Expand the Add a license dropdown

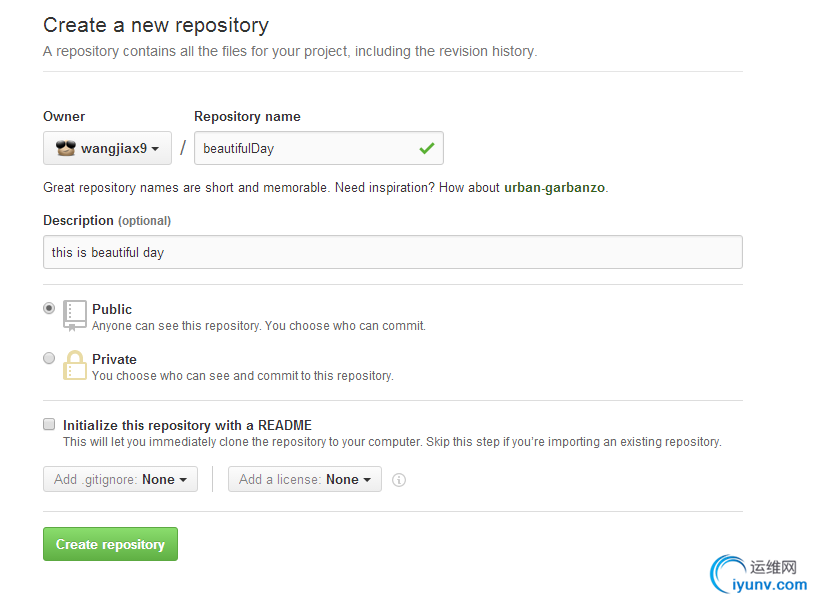click(304, 479)
